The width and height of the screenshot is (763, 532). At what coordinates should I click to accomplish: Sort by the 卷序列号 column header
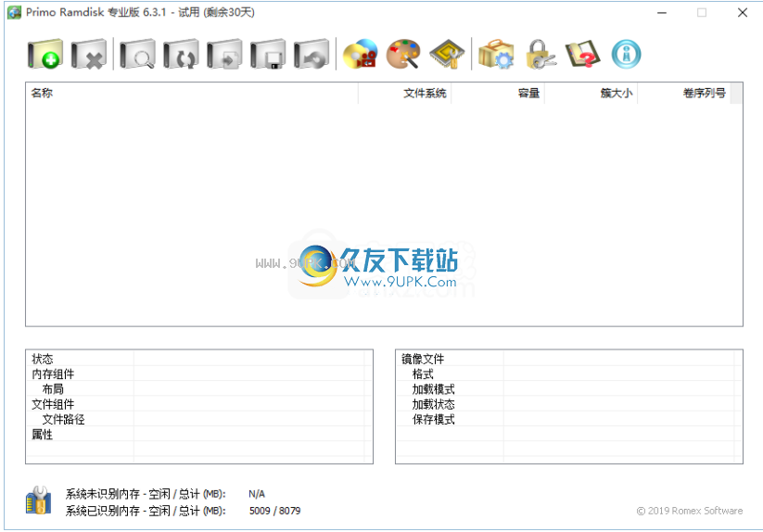point(683,93)
